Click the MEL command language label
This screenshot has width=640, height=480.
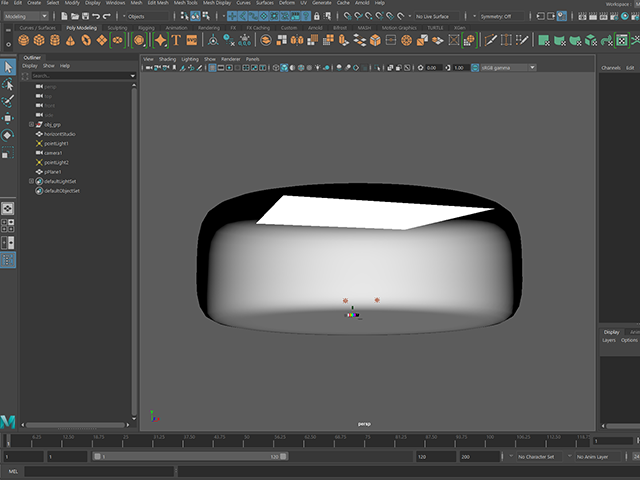pyautogui.click(x=13, y=471)
